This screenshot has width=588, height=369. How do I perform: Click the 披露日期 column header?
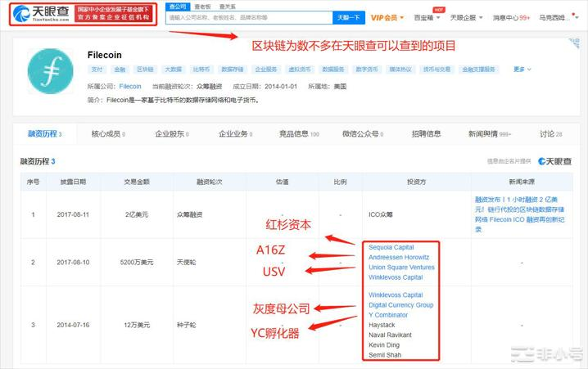pos(73,182)
